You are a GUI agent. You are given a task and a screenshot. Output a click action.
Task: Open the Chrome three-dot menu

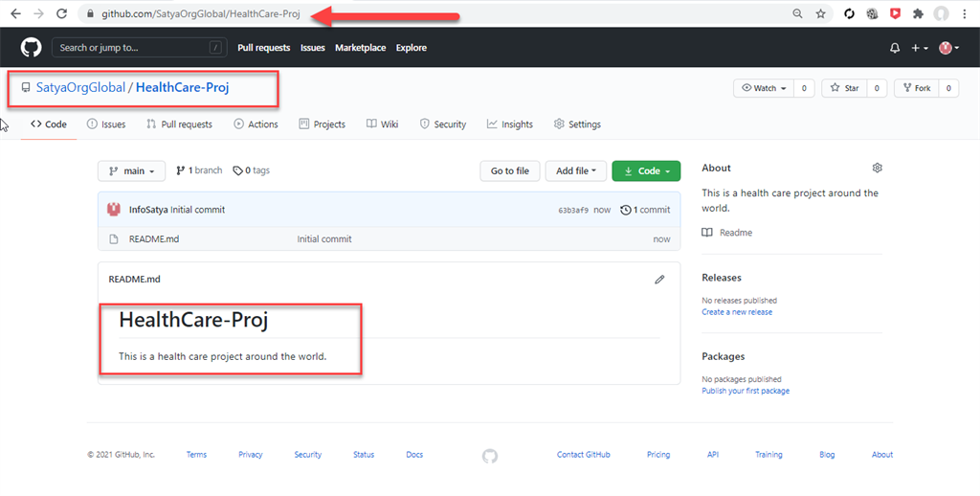pos(965,13)
